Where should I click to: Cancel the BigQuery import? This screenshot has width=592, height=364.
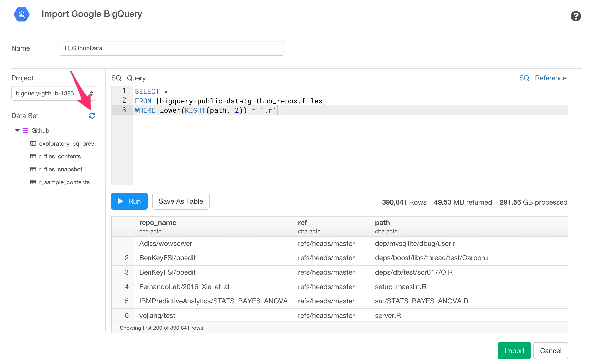point(551,351)
